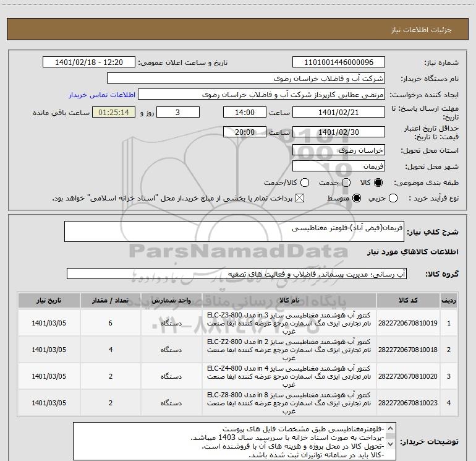The height and width of the screenshot is (461, 476).
Task: Click product name with model ELC-Z4-800
Action: (289, 376)
